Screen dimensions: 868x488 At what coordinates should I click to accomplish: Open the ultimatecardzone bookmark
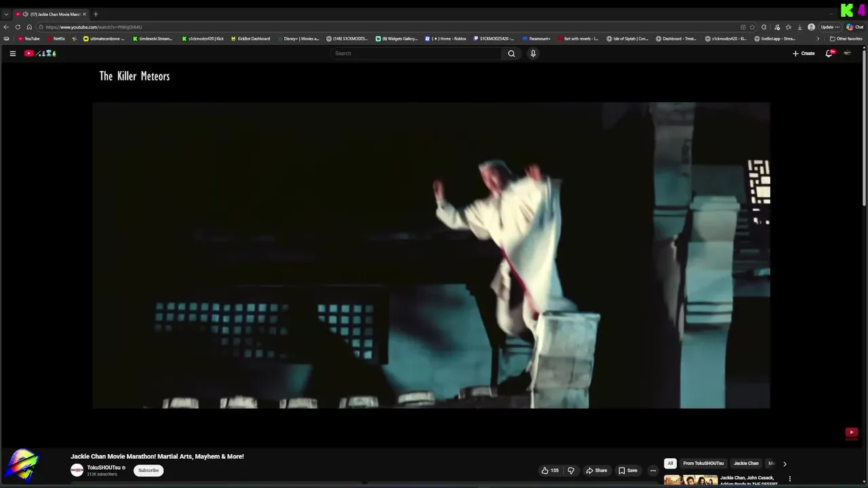coord(104,39)
